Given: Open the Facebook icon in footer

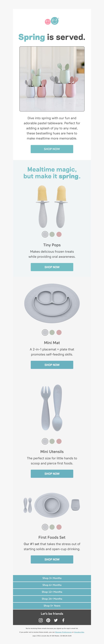Looking at the screenshot, I should tap(63, 620).
